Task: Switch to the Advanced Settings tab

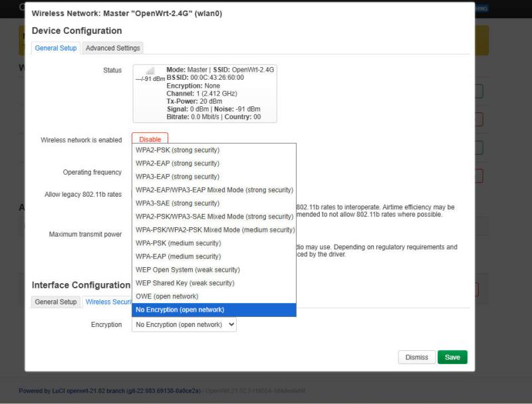Action: (x=111, y=48)
